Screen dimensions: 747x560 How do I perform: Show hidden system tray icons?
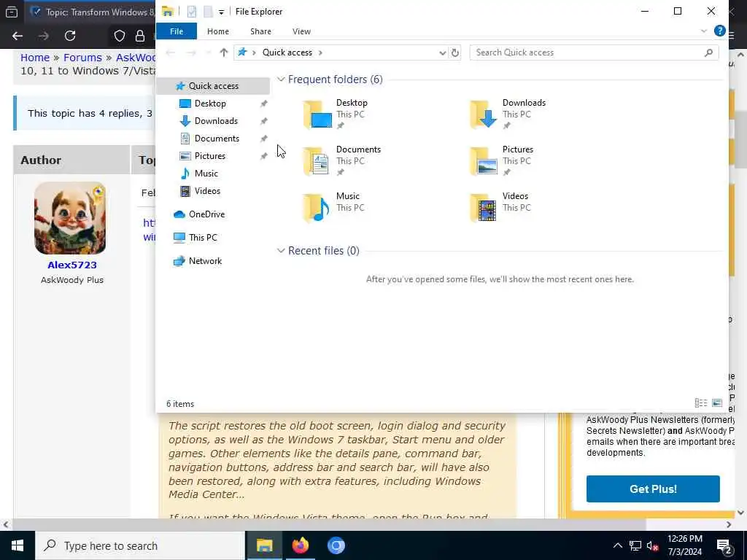[x=617, y=545]
